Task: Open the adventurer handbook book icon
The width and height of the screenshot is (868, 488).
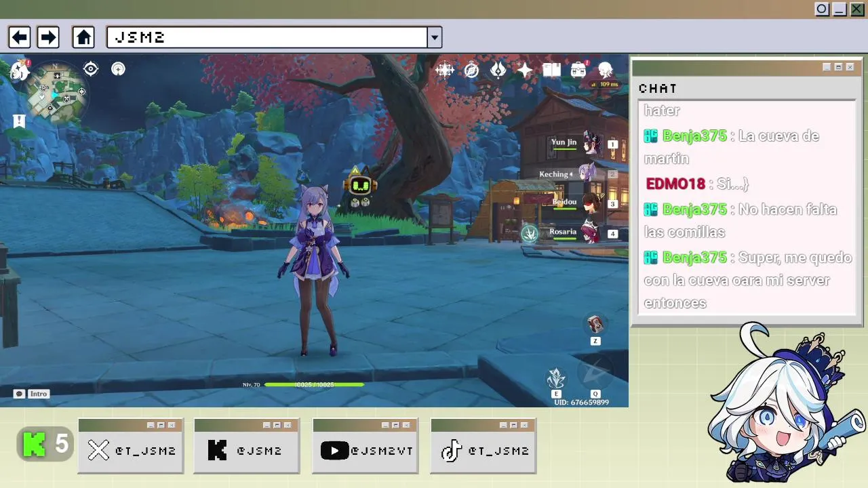Action: coord(551,69)
